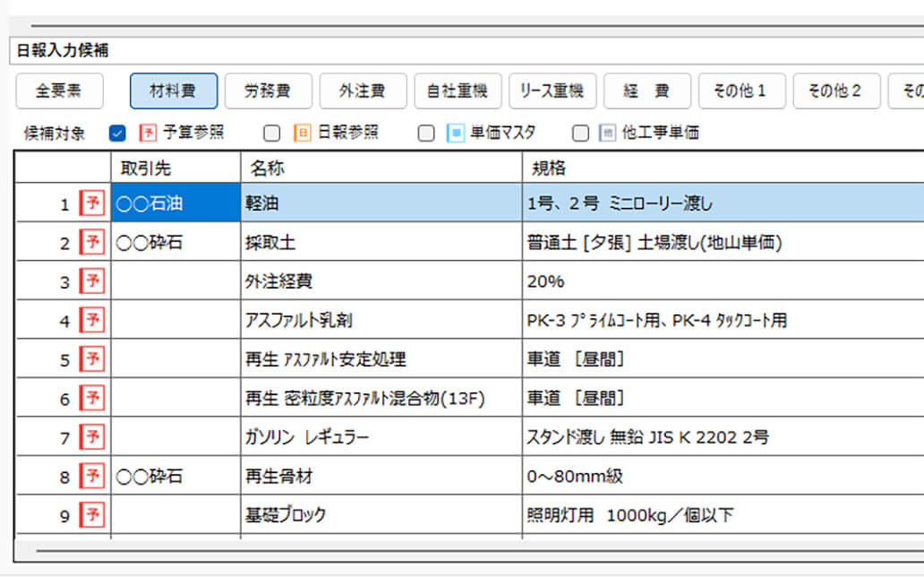Click the 予 icon on the 採取土 row

(92, 242)
